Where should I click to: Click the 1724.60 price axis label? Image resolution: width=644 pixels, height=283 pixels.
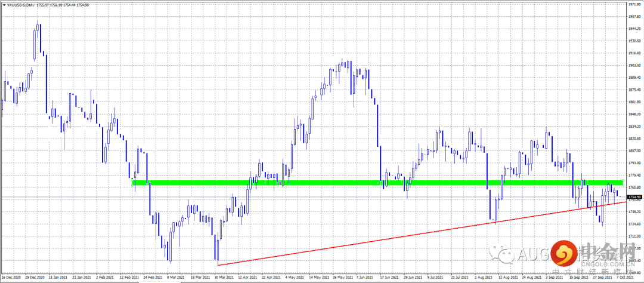tap(634, 224)
